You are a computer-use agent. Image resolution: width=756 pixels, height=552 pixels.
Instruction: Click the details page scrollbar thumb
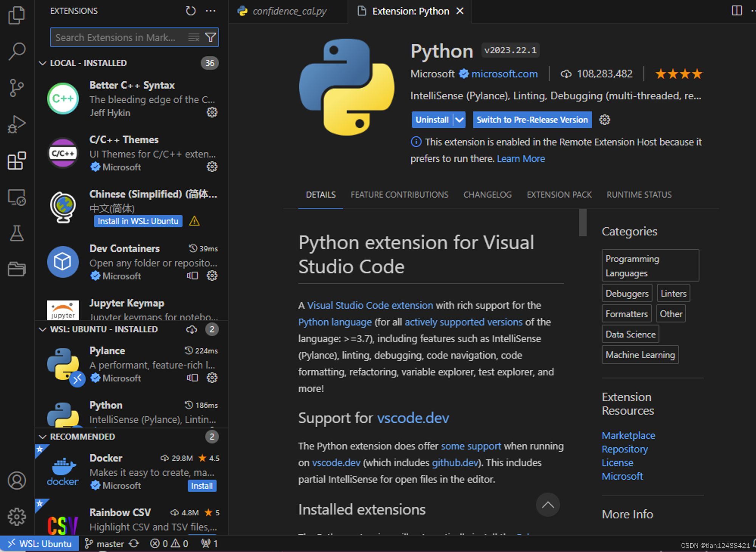582,222
